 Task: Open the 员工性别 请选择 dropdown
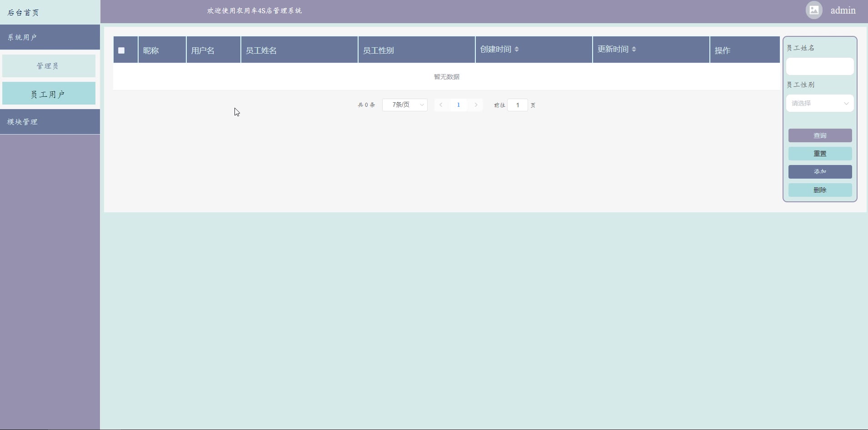click(x=820, y=103)
